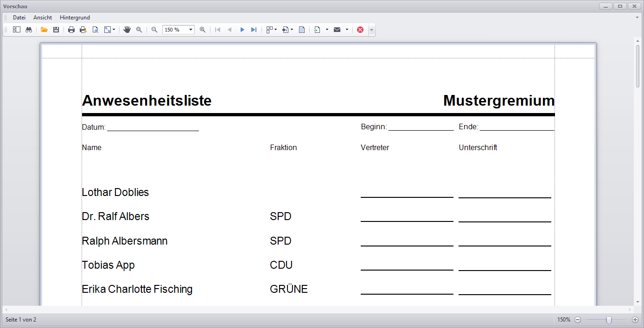Select the Hand tool

pyautogui.click(x=127, y=30)
